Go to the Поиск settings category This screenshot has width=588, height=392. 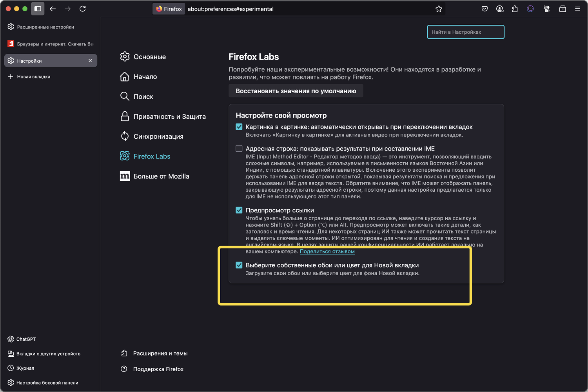[x=143, y=96]
